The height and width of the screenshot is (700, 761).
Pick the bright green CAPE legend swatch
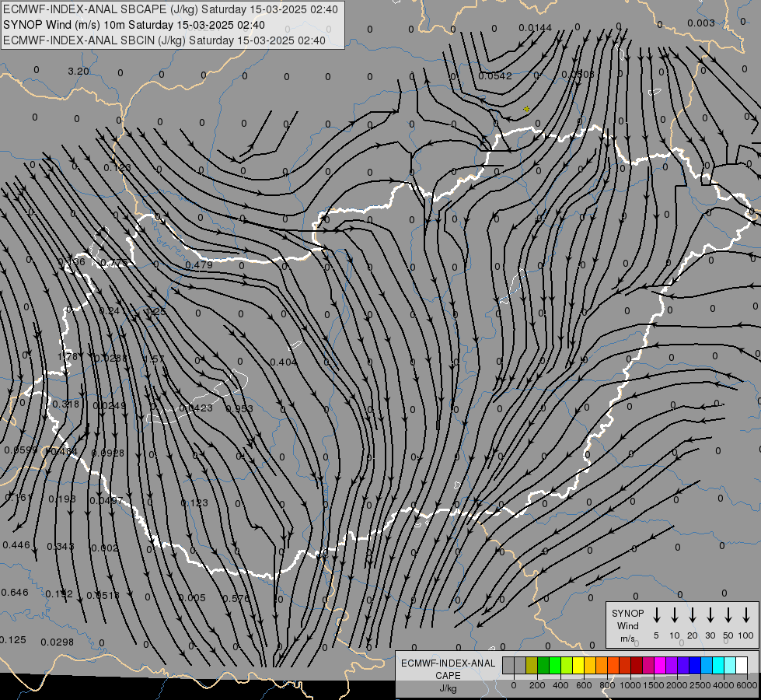[555, 666]
